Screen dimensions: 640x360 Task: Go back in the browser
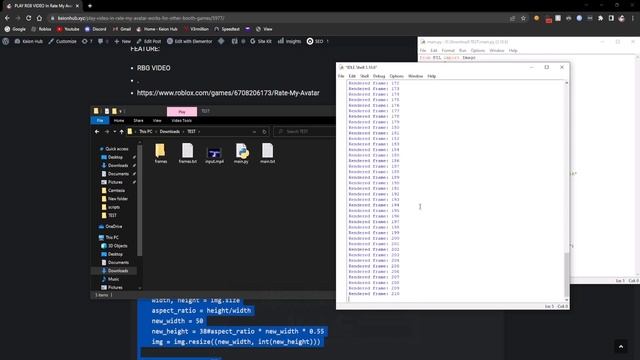[7, 18]
